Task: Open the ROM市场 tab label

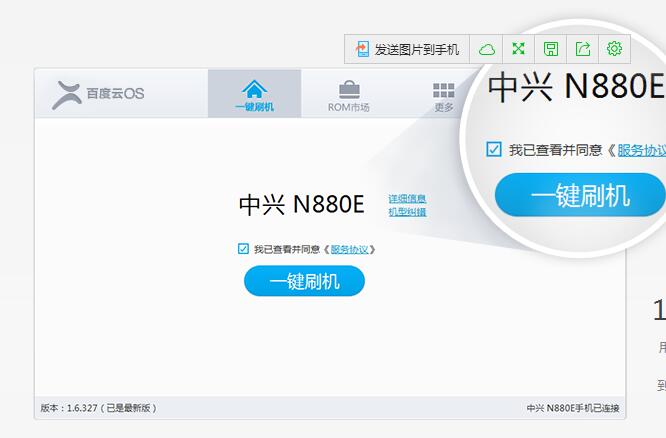Action: click(x=349, y=107)
